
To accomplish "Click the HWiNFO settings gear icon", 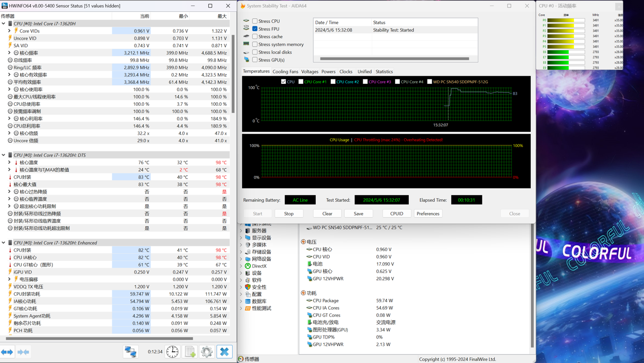I will click(207, 352).
